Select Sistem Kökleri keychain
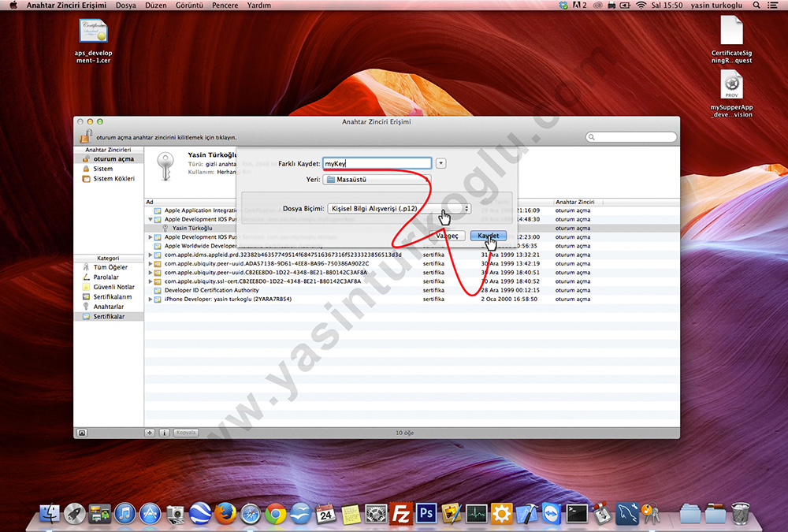Viewport: 788px width, 532px height. [109, 178]
